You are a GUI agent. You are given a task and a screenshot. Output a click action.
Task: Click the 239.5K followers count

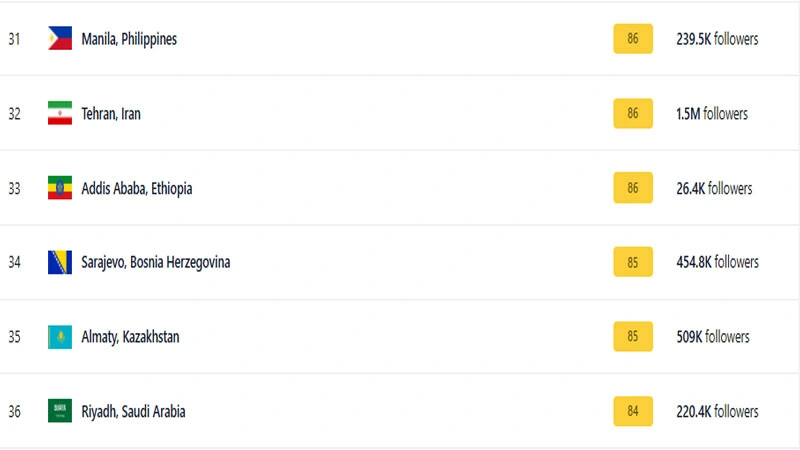click(717, 39)
